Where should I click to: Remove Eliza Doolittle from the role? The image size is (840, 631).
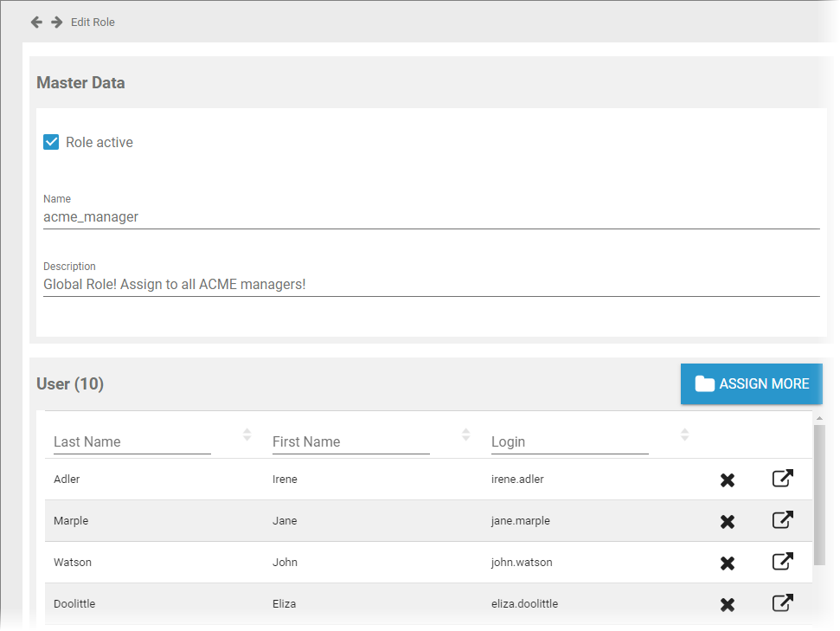click(x=728, y=603)
